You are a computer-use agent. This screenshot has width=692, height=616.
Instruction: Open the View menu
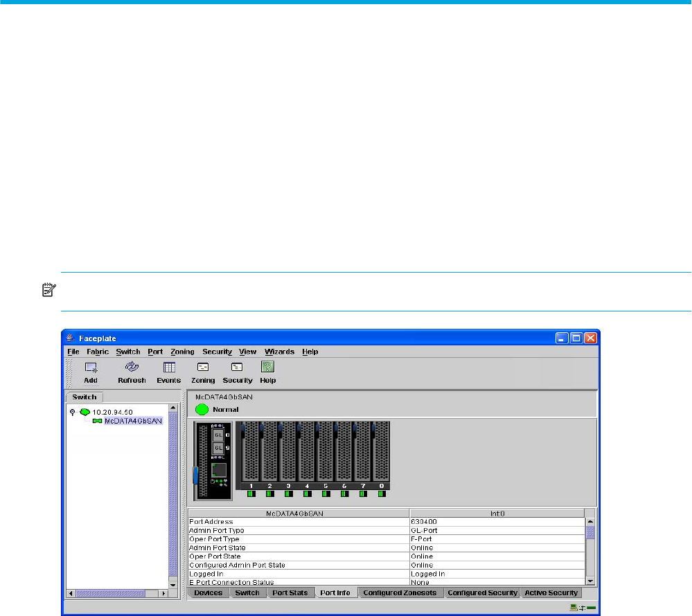tap(247, 352)
